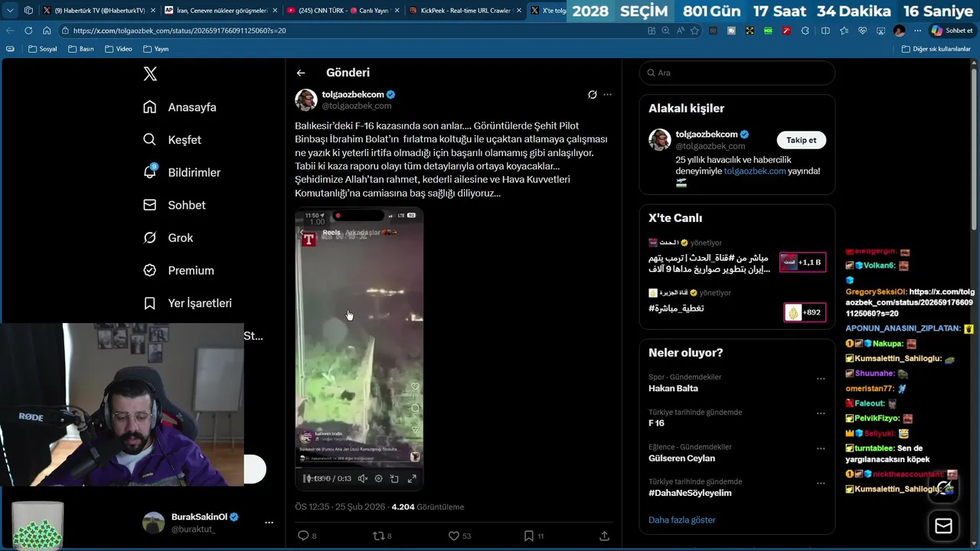The image size is (980, 551).
Task: Open the Sosyal bookmarks folder
Action: (42, 49)
